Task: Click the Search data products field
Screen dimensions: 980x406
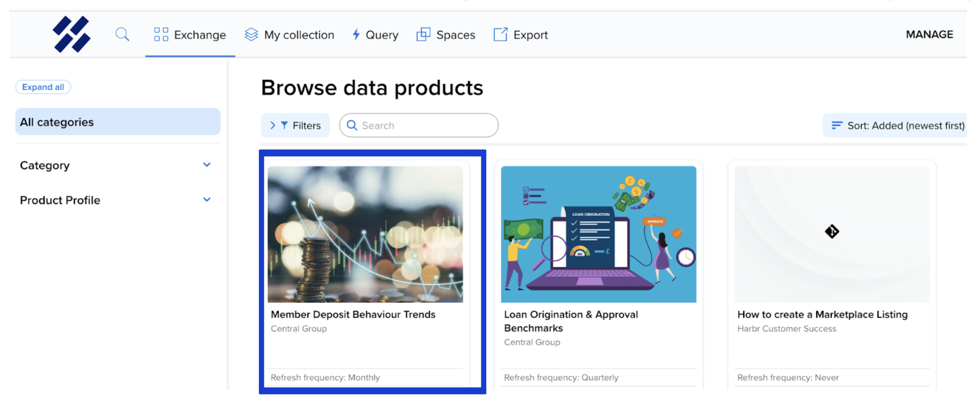Action: [x=425, y=125]
